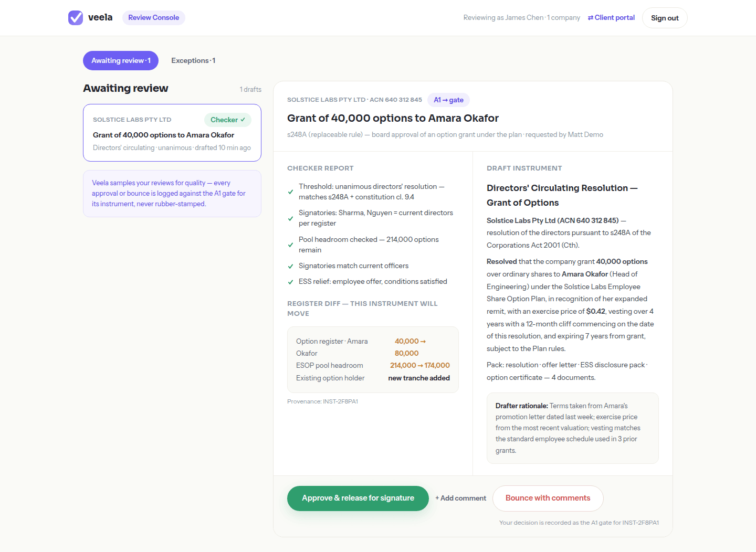Click the 'Awaiting review' section heading
The image size is (756, 552).
coord(125,88)
